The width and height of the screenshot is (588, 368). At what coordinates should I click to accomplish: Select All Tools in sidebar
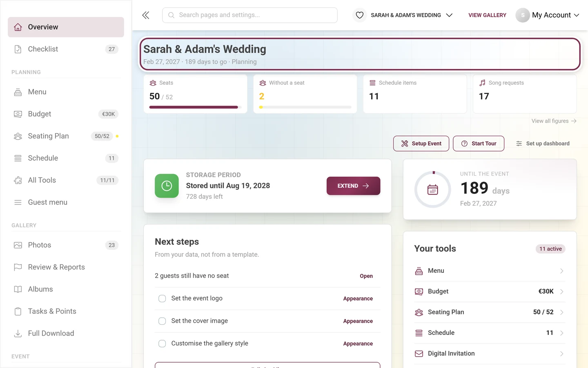coord(66,180)
